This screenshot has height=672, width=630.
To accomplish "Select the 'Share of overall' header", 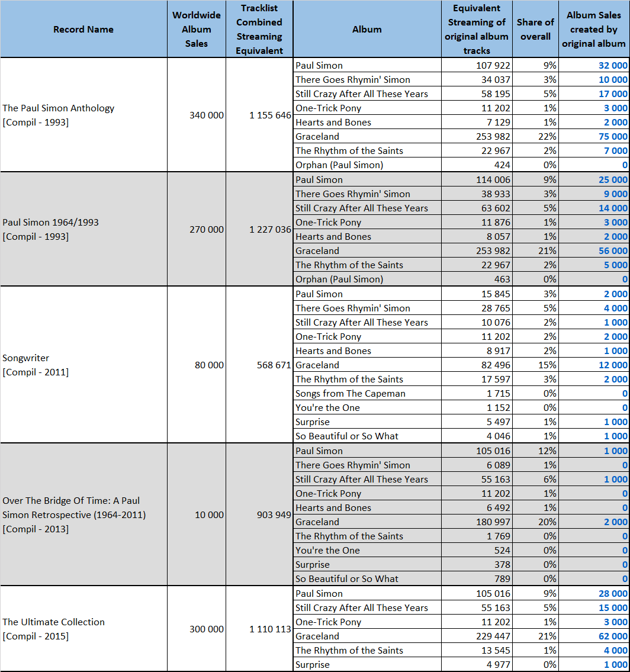I will coord(535,29).
